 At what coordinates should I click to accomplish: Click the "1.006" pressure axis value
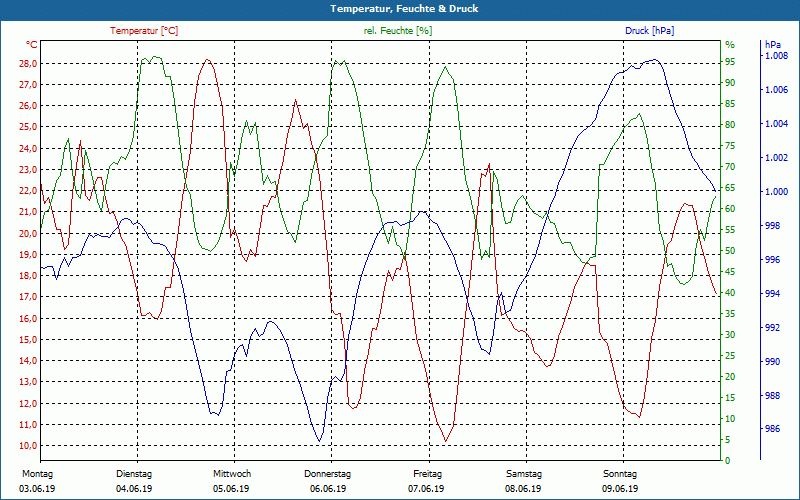coord(777,90)
